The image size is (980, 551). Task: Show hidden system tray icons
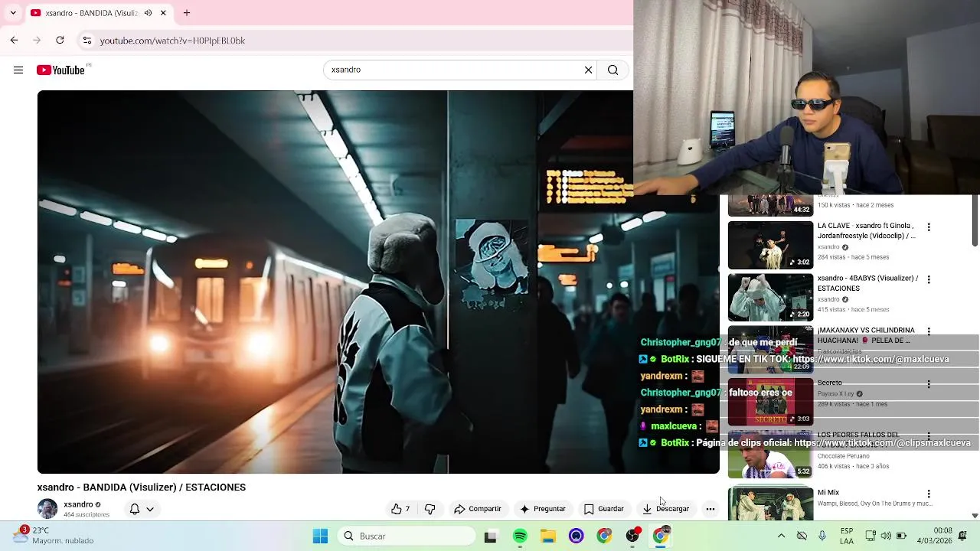[781, 536]
